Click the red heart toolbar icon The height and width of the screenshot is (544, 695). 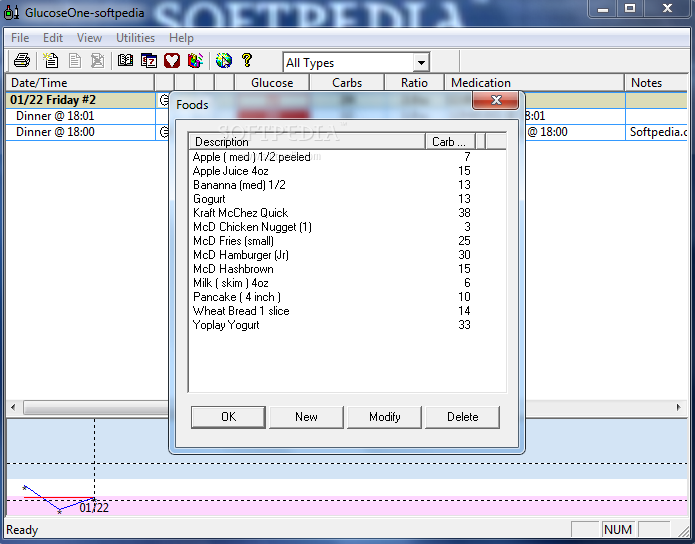(172, 60)
